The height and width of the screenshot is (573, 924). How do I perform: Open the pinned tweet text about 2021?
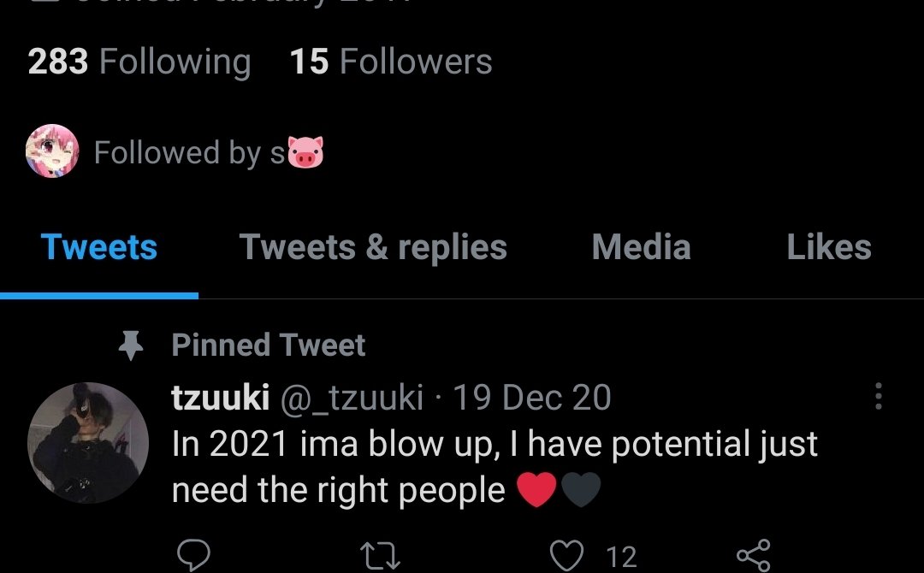pos(495,467)
